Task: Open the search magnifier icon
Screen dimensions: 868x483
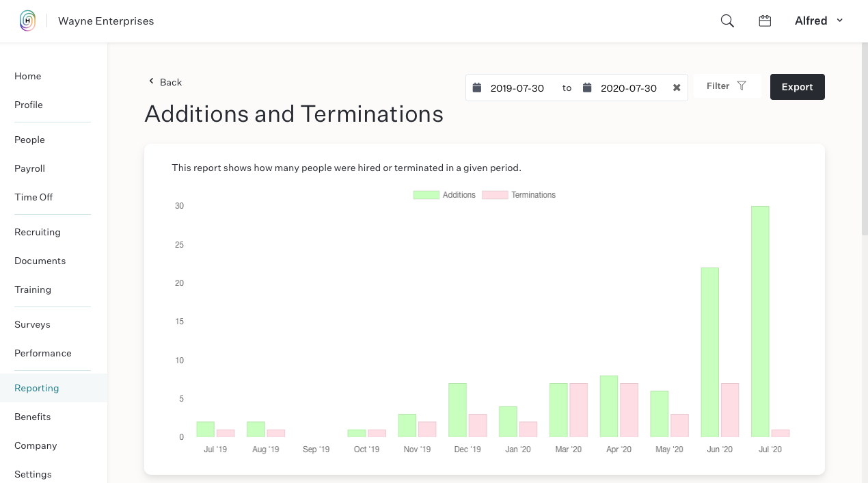Action: pyautogui.click(x=727, y=21)
